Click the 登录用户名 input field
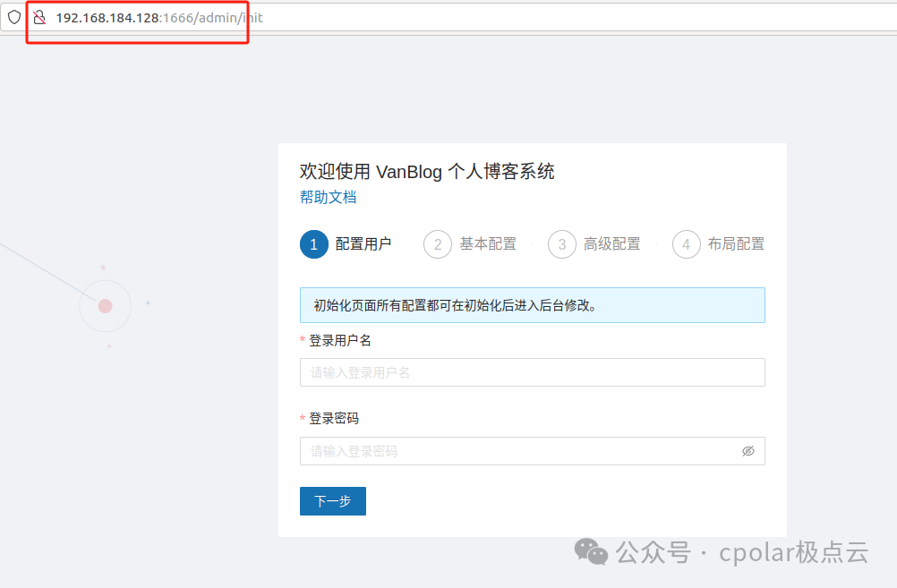The width and height of the screenshot is (897, 588). tap(532, 372)
